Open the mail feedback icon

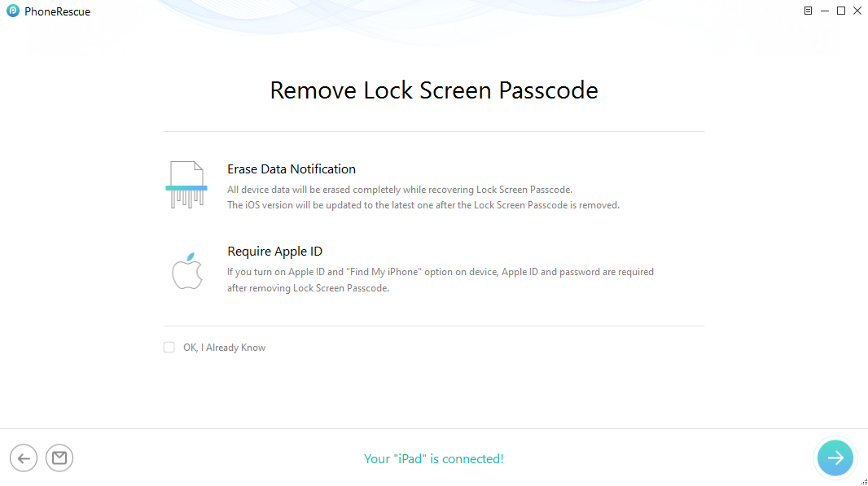[x=59, y=458]
